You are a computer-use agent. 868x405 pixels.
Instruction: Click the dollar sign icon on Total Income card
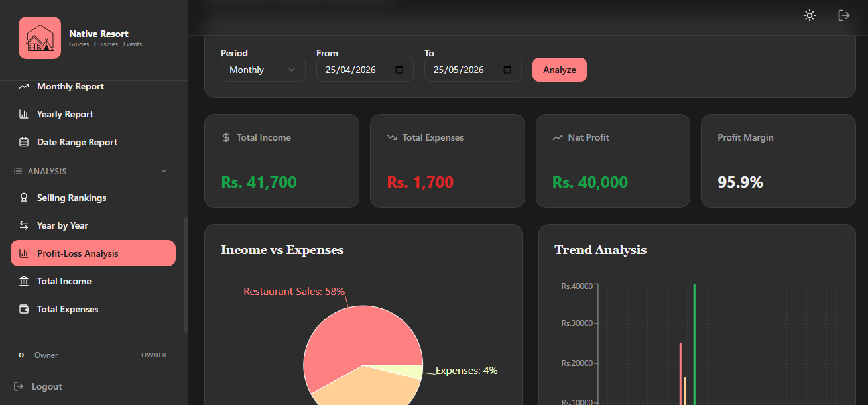point(225,137)
